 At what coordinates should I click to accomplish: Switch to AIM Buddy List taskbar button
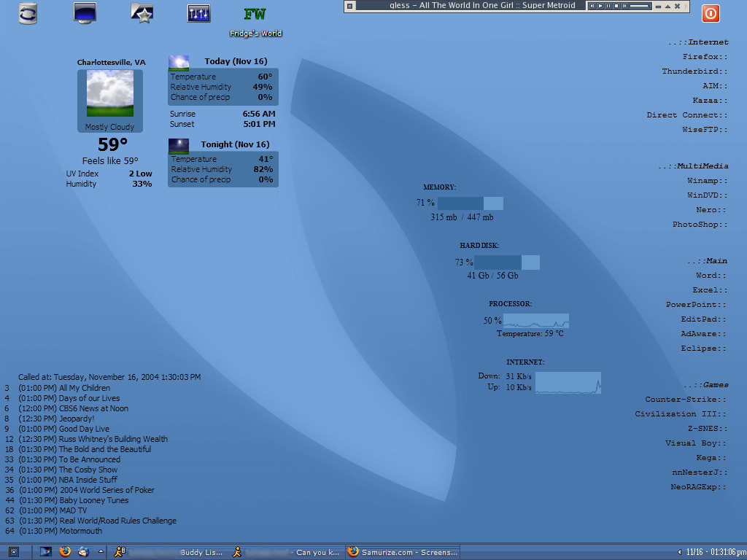[x=168, y=553]
